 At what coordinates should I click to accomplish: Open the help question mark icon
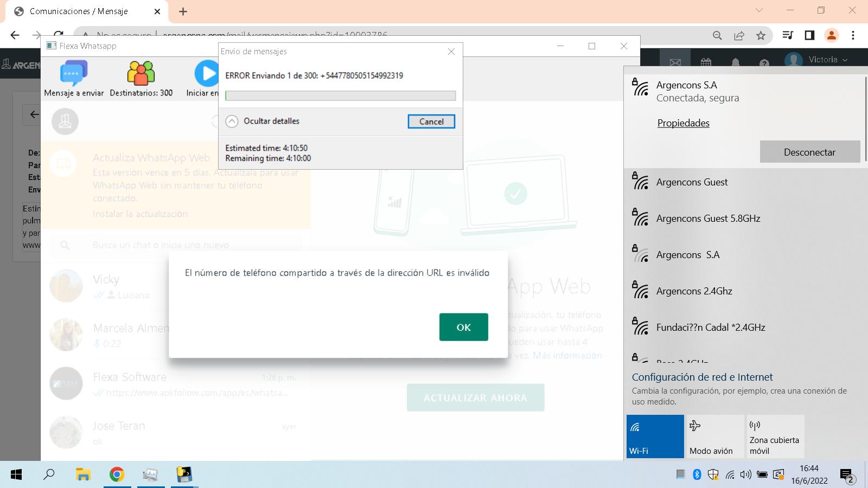(764, 63)
